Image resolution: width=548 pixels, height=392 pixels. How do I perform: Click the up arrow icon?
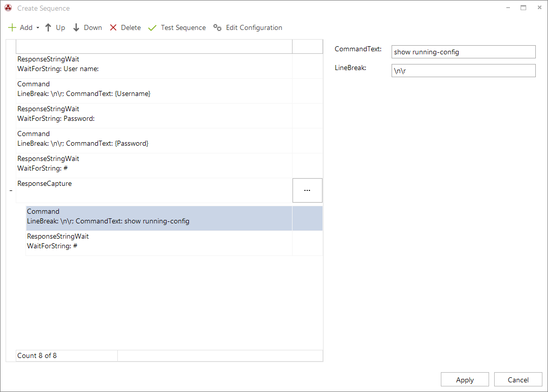(48, 27)
